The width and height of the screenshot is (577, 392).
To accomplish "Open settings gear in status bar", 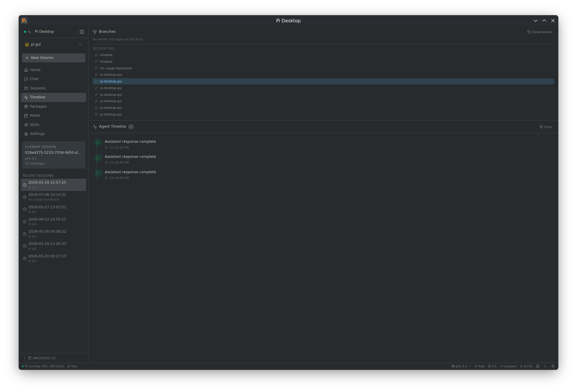I will pyautogui.click(x=553, y=366).
